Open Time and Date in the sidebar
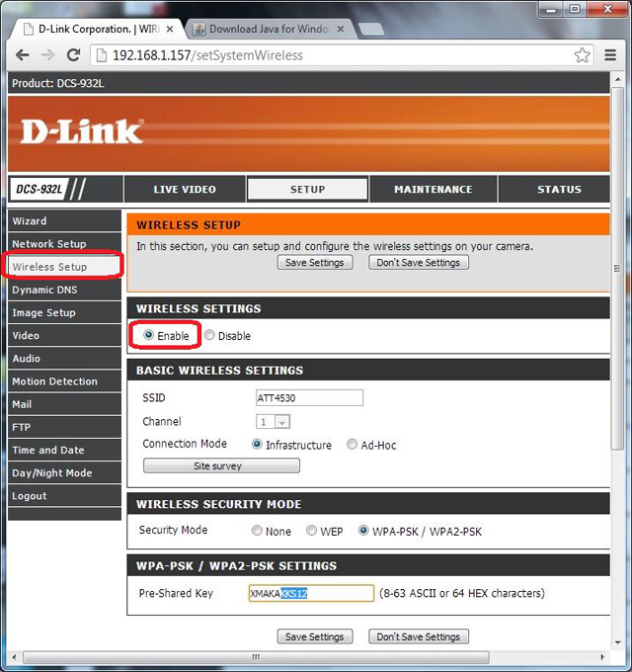632x672 pixels. [x=64, y=450]
